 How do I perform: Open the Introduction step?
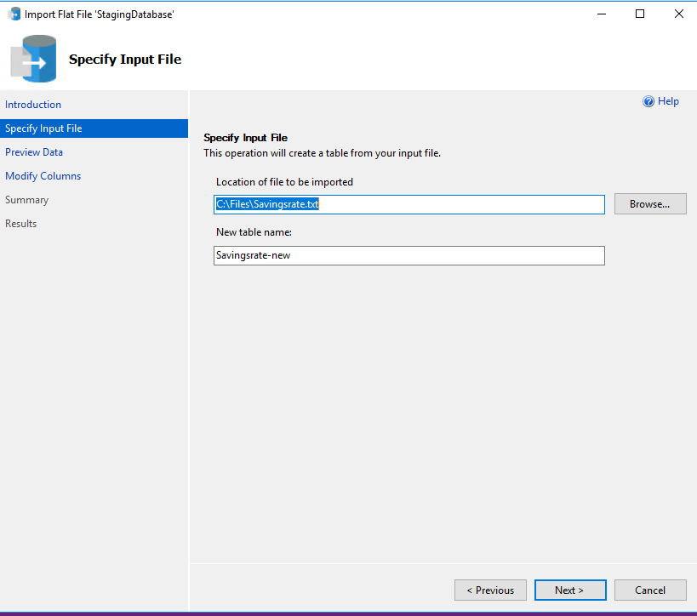pyautogui.click(x=33, y=105)
